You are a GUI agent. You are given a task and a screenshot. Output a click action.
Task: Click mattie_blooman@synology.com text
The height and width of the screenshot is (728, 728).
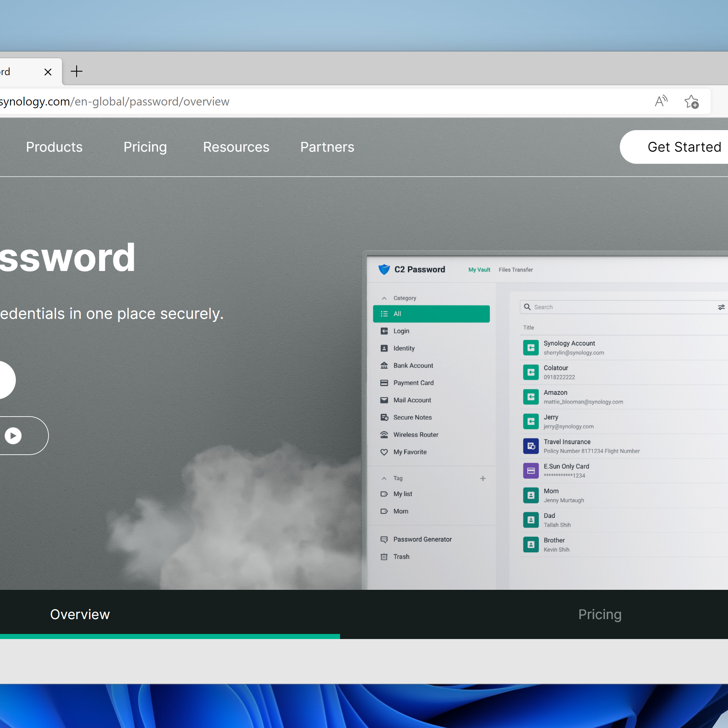[583, 402]
